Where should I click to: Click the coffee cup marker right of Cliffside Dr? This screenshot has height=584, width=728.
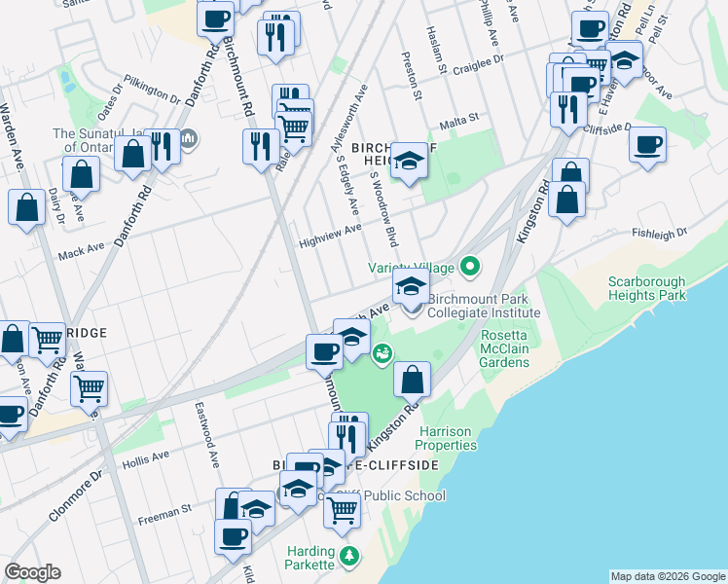click(x=647, y=146)
